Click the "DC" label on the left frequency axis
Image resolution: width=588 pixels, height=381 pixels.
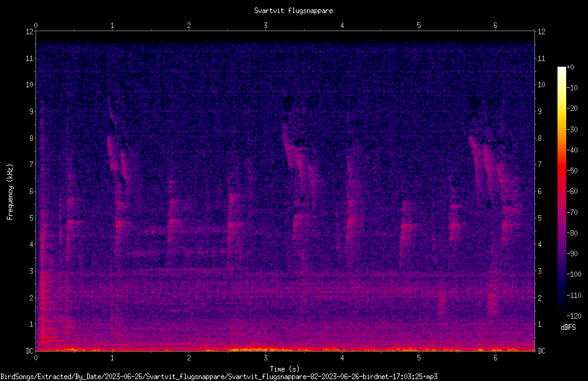(x=29, y=351)
